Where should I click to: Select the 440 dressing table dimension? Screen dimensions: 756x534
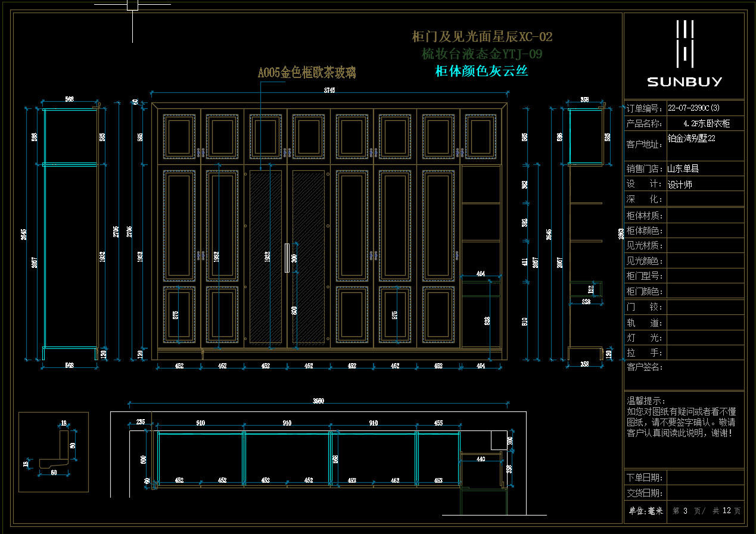click(481, 459)
